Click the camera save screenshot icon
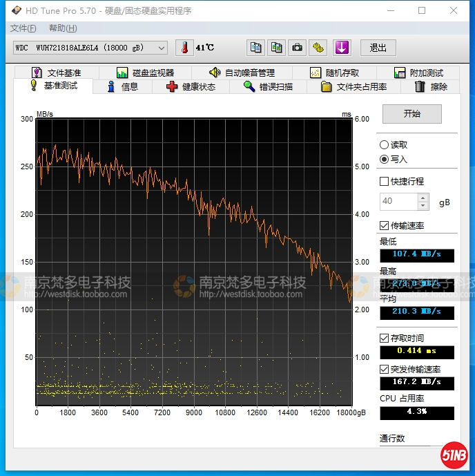Image resolution: width=475 pixels, height=476 pixels. pyautogui.click(x=298, y=48)
